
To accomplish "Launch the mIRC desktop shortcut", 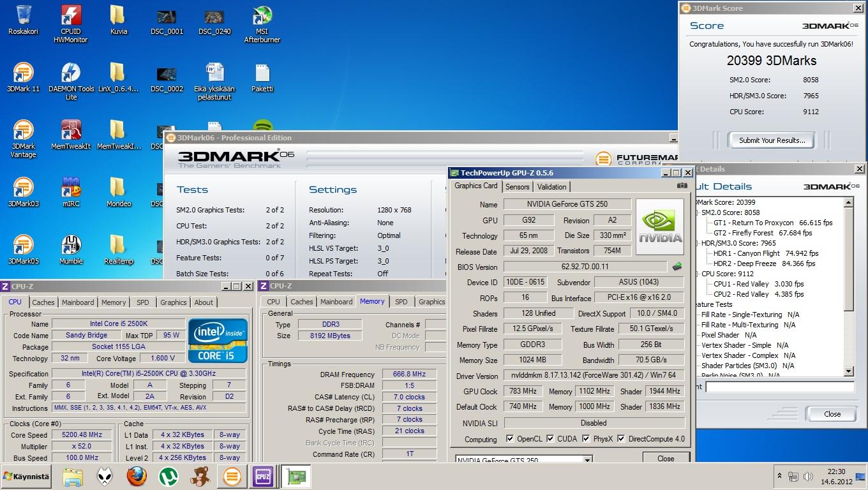I will (x=71, y=193).
